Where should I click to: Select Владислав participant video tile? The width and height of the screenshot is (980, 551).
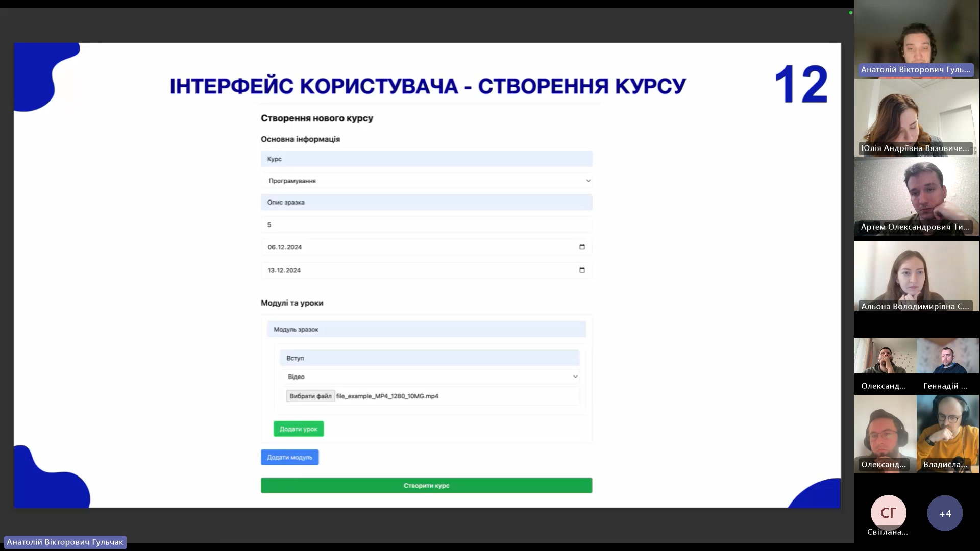(x=947, y=434)
